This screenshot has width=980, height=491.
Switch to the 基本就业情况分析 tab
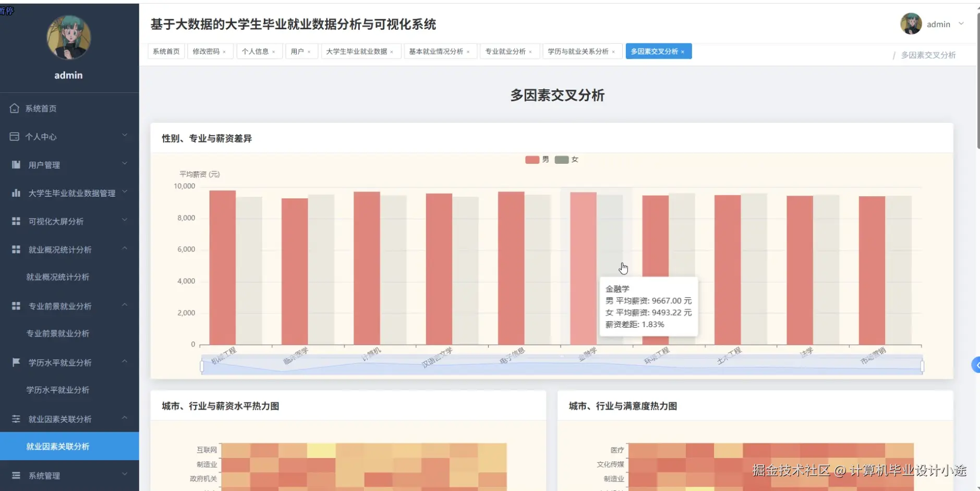click(x=437, y=51)
